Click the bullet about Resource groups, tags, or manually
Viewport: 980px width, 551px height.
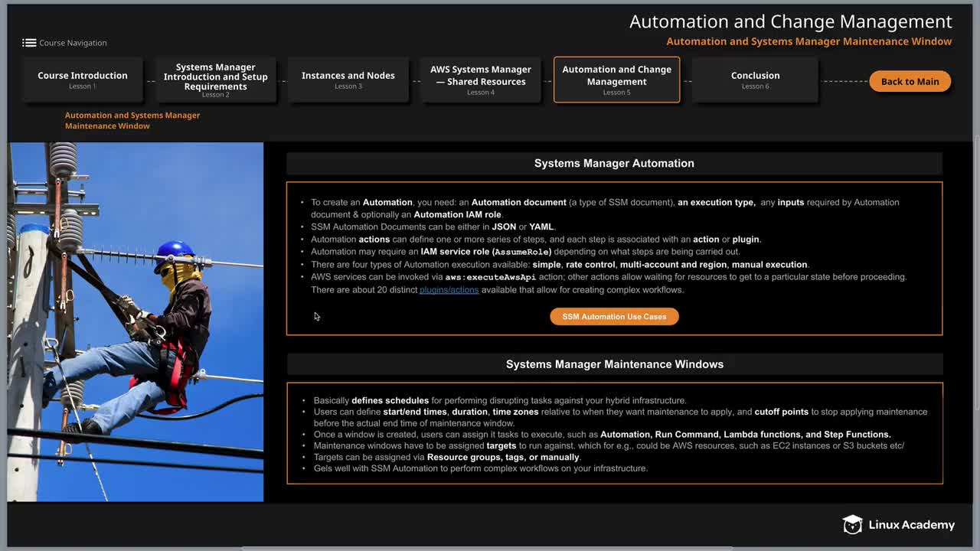coord(447,458)
